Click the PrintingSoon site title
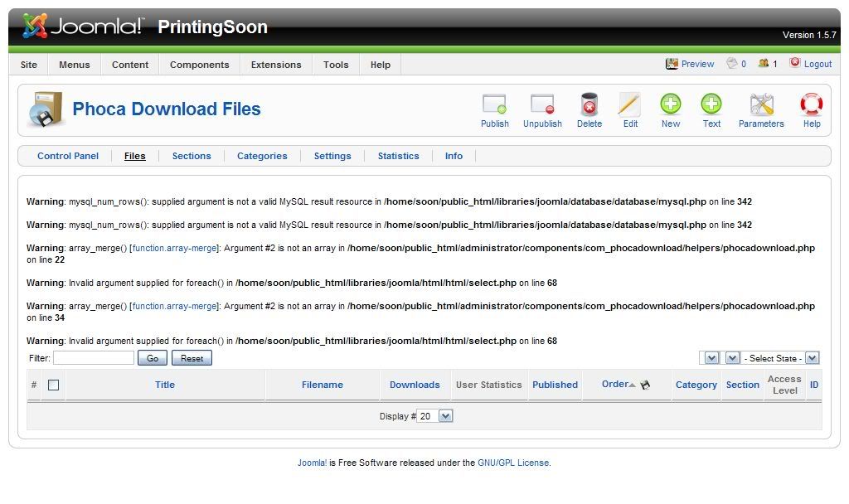 click(212, 27)
